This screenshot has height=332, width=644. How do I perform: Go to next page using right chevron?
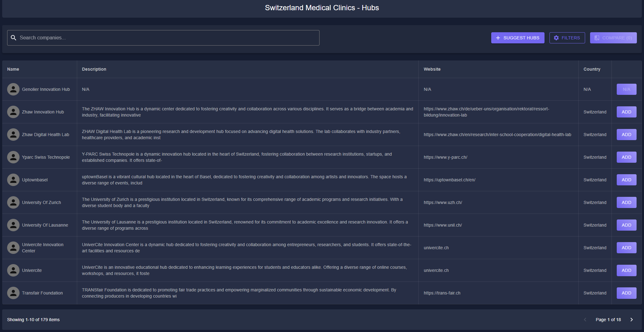pos(631,320)
